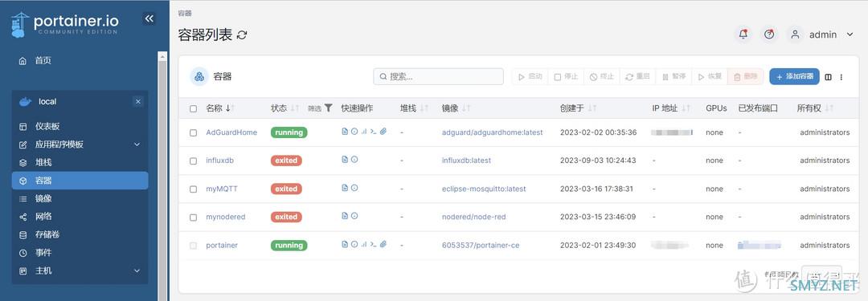This screenshot has height=301, width=868.
Task: Check the myMQTT row checkbox
Action: click(x=193, y=189)
